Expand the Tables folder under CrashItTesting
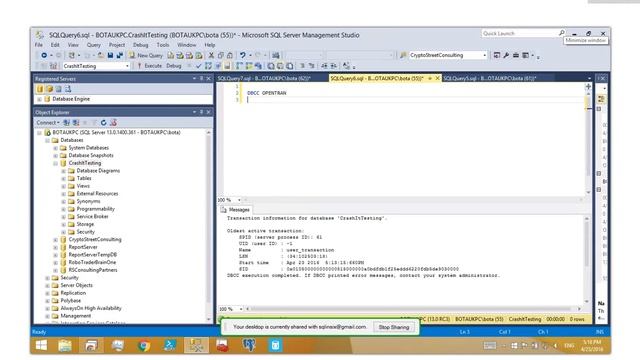This screenshot has width=640, height=360. pos(63,178)
